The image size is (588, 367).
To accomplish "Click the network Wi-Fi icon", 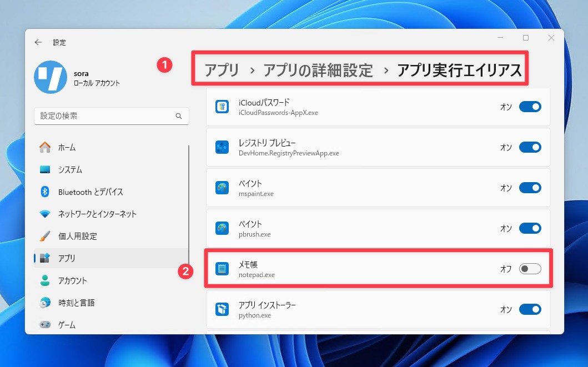I will [x=45, y=214].
